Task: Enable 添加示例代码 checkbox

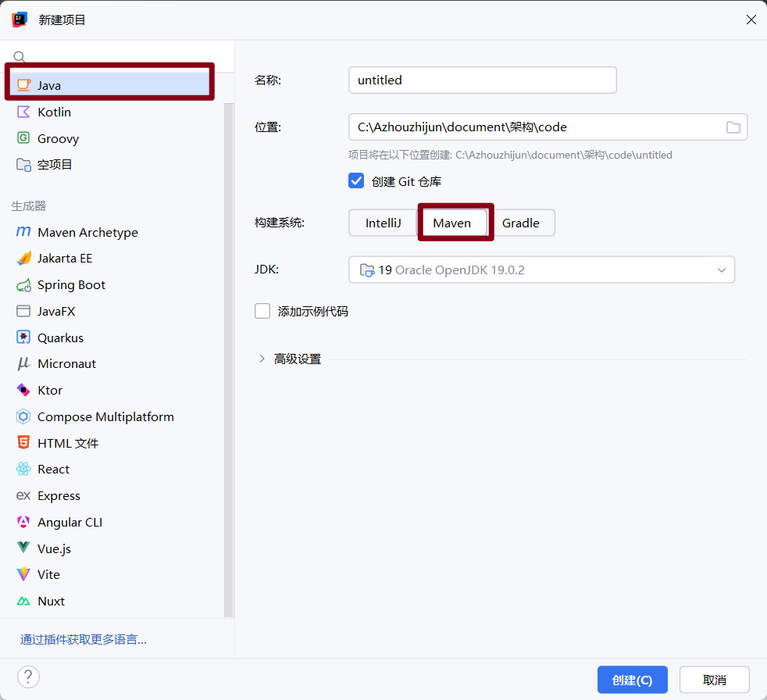Action: coord(262,311)
